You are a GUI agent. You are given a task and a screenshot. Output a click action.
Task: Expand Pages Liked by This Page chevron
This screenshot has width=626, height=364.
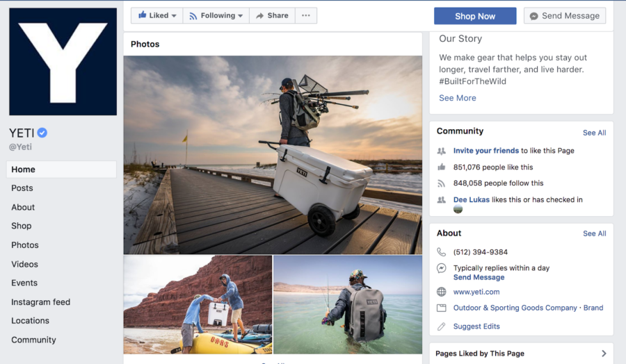(x=604, y=354)
